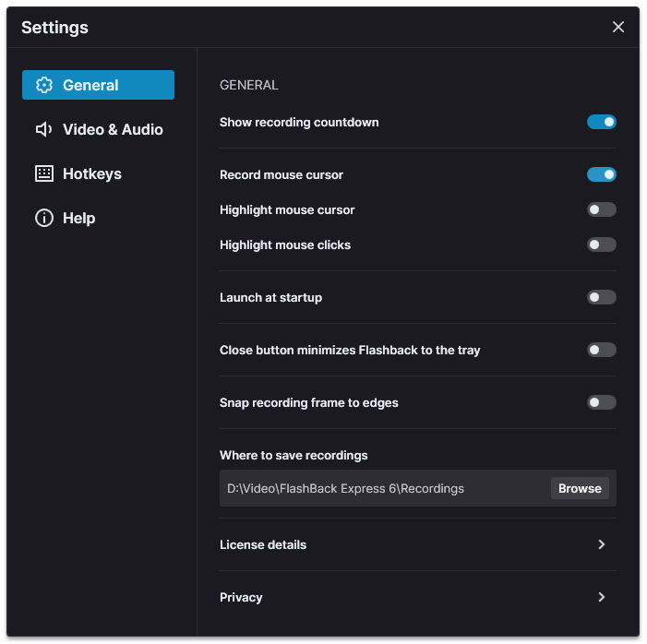
Task: Click the recordings save path field
Action: [386, 488]
